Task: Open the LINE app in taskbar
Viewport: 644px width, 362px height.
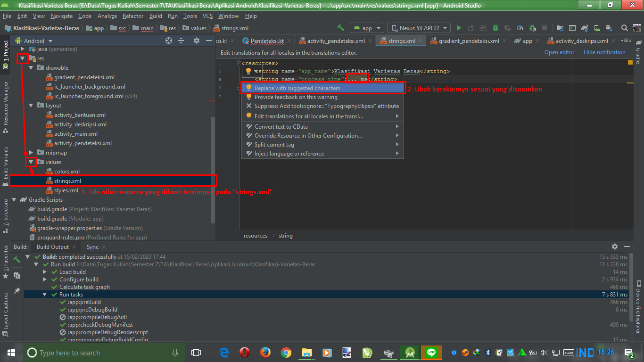Action: [431, 353]
